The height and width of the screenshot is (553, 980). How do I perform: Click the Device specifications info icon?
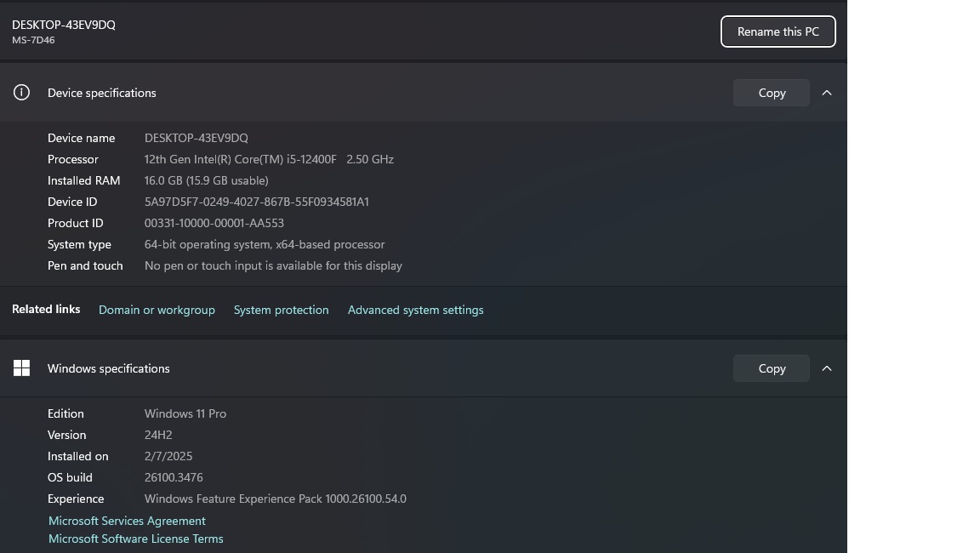point(21,93)
